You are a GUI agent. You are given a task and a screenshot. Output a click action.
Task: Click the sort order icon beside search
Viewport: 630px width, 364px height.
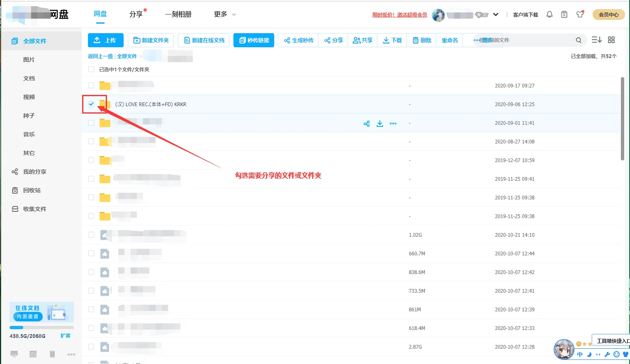pyautogui.click(x=596, y=39)
